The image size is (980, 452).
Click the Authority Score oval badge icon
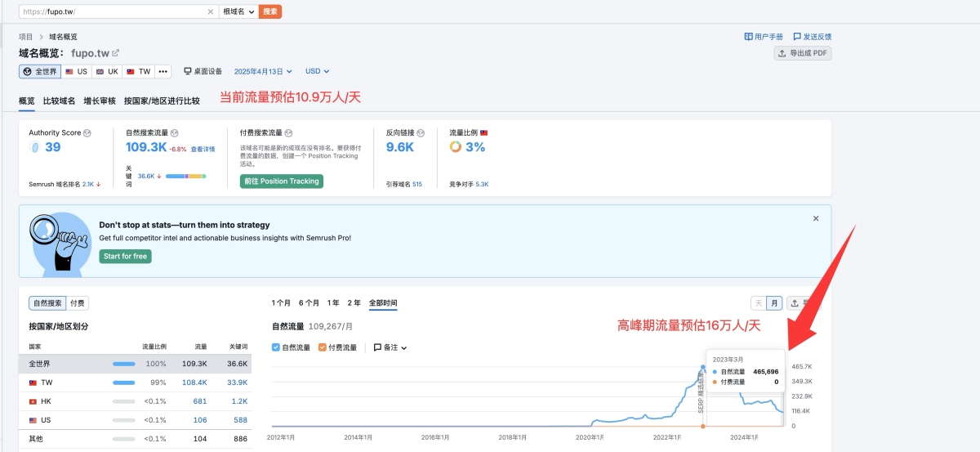pyautogui.click(x=35, y=147)
